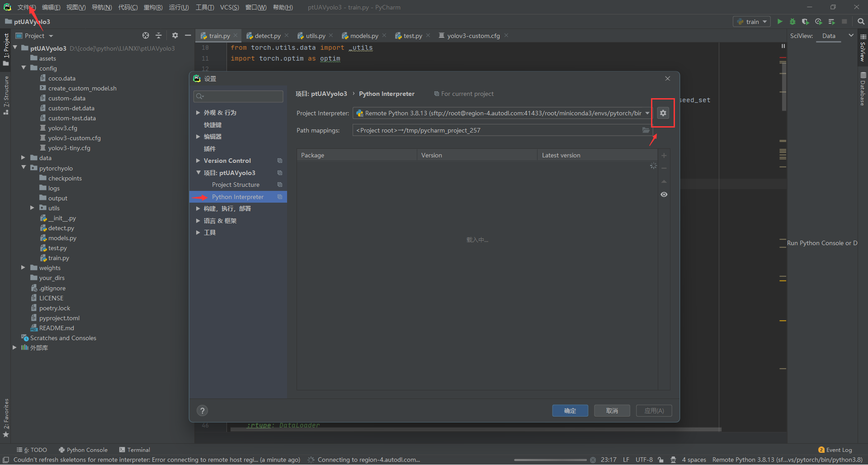Open the train run configuration dropdown
The image size is (868, 465).
[752, 21]
